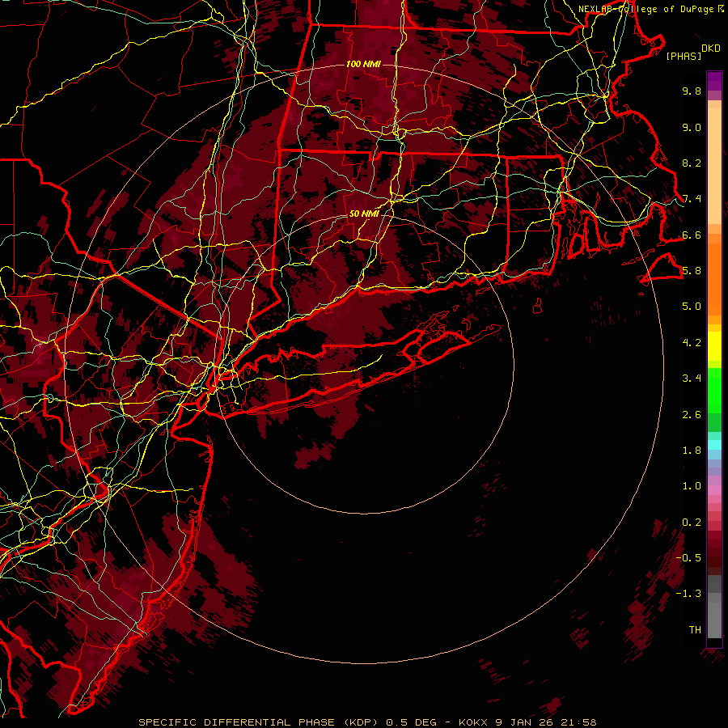Pick the pink segment on the color scale
728x728 pixels.
point(714,490)
